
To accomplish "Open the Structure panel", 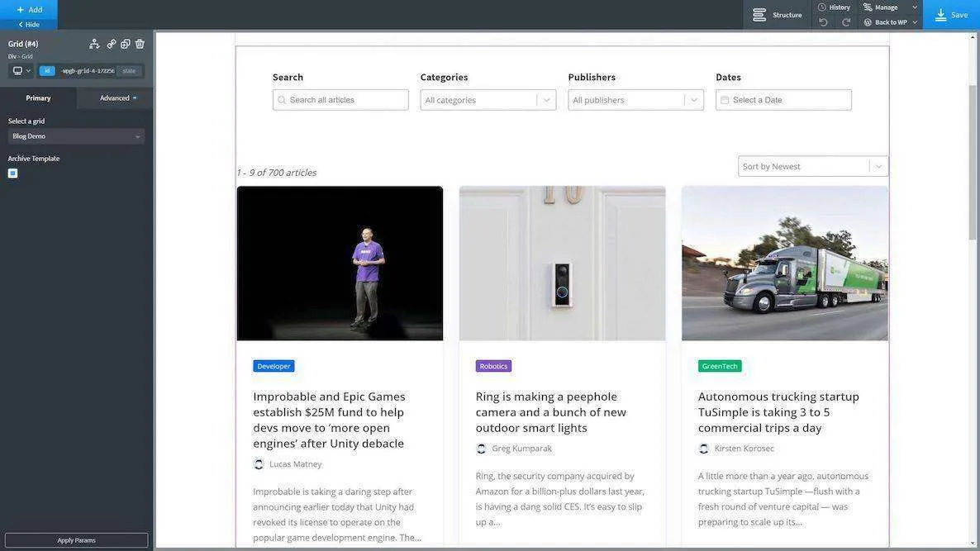I will click(778, 15).
